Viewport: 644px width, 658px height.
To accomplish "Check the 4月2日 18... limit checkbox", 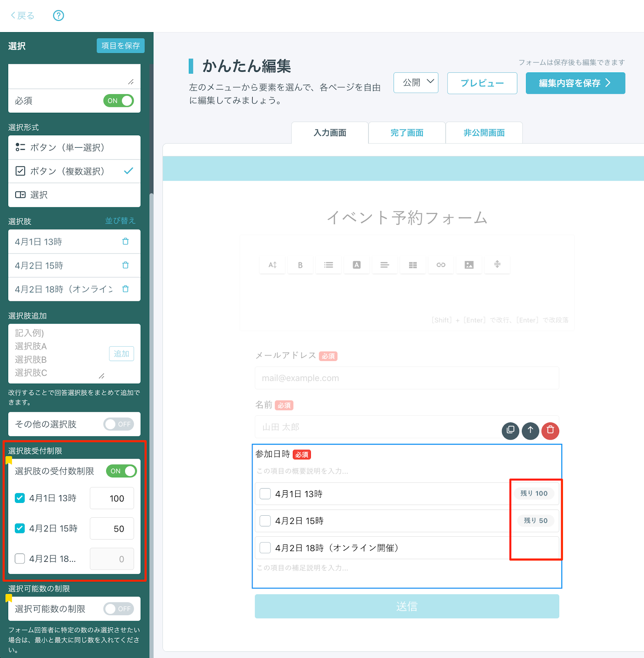I will click(x=20, y=558).
